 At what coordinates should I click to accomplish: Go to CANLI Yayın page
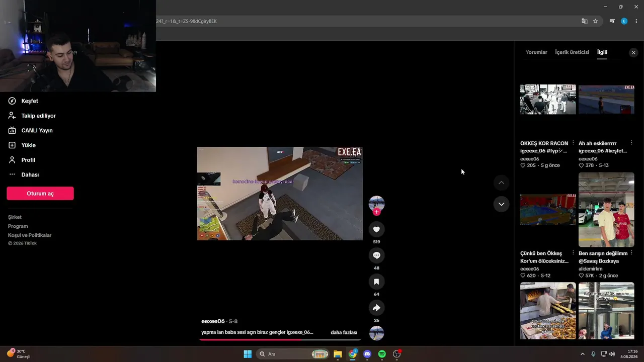(30, 130)
